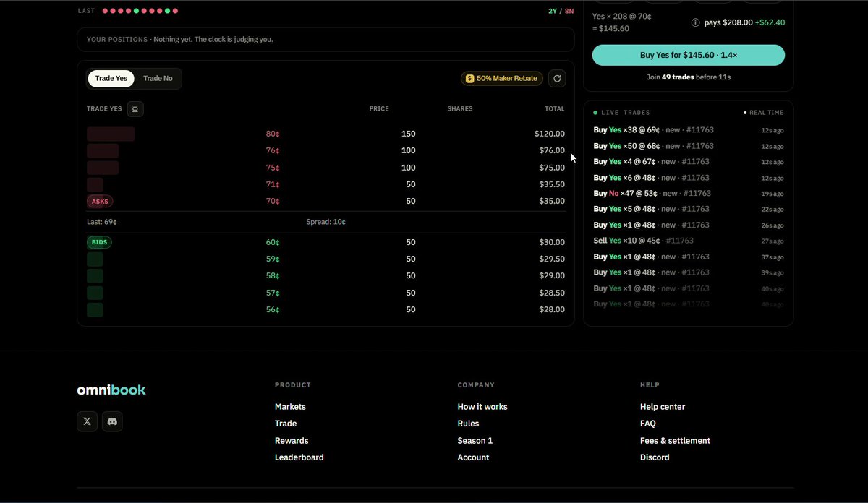Click the Buy Yes ×50 @ 68¢ trade
868x503 pixels.
point(688,146)
